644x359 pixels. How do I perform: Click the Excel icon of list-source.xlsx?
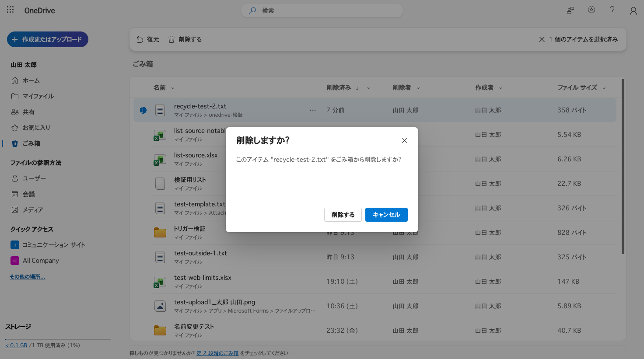click(159, 160)
